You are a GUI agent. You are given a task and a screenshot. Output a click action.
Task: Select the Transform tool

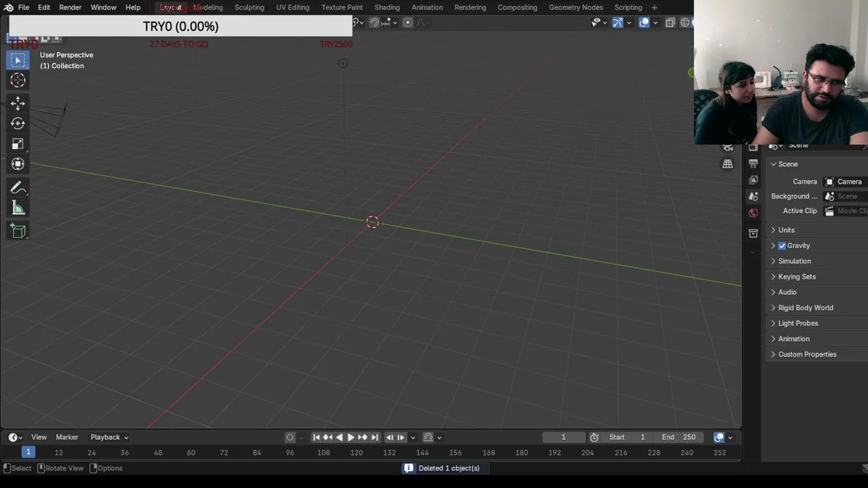click(x=18, y=164)
